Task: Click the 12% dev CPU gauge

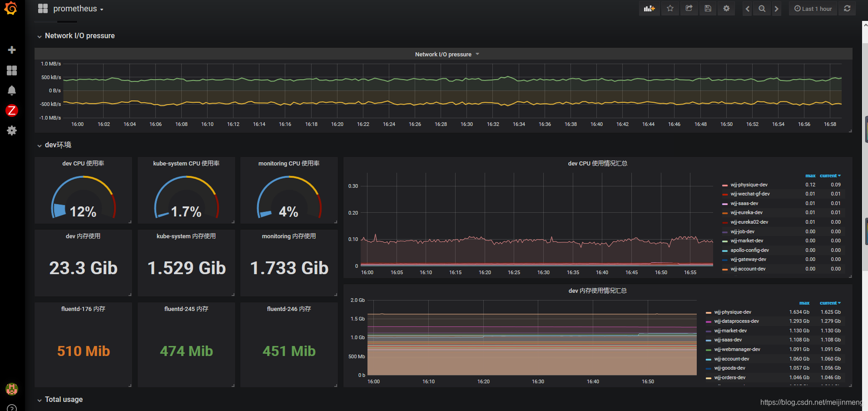Action: (x=83, y=198)
